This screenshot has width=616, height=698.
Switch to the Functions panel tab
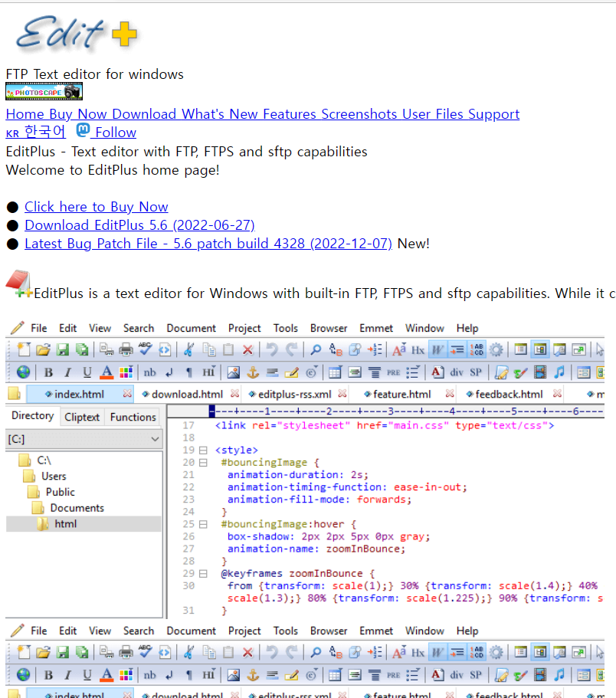(133, 417)
